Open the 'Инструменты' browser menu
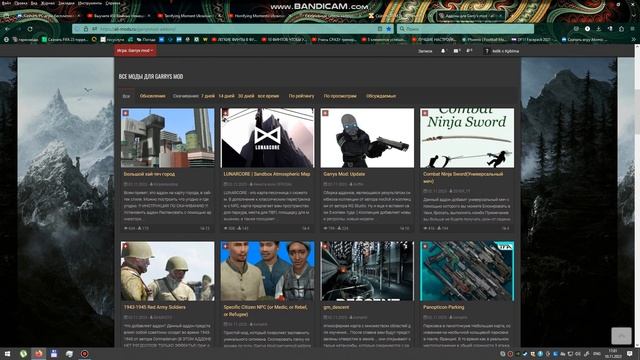The width and height of the screenshot is (640, 360). [x=89, y=3]
